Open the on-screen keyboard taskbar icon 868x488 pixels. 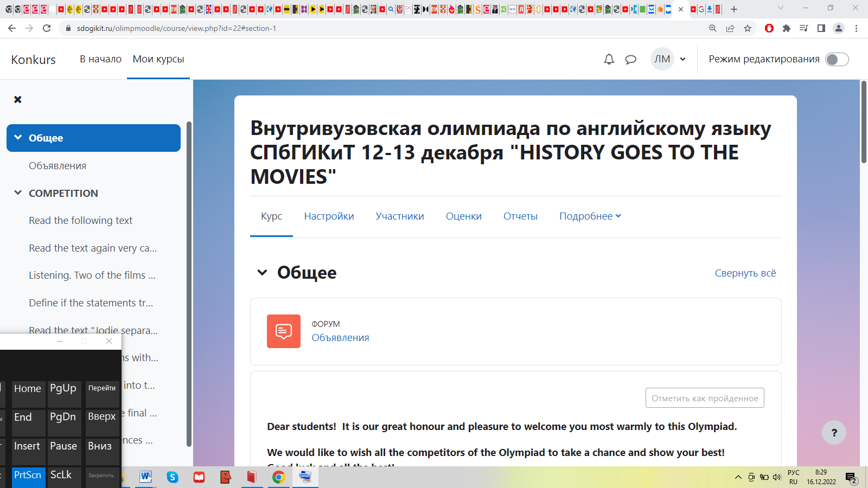point(305,477)
